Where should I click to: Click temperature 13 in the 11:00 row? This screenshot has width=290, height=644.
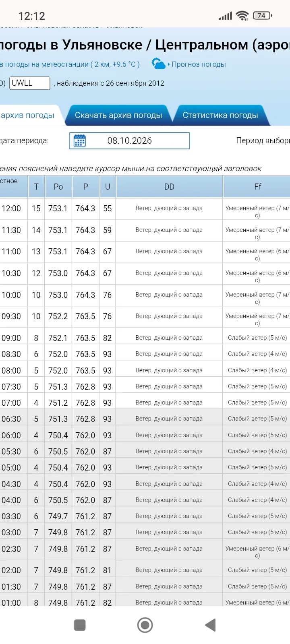tap(36, 252)
